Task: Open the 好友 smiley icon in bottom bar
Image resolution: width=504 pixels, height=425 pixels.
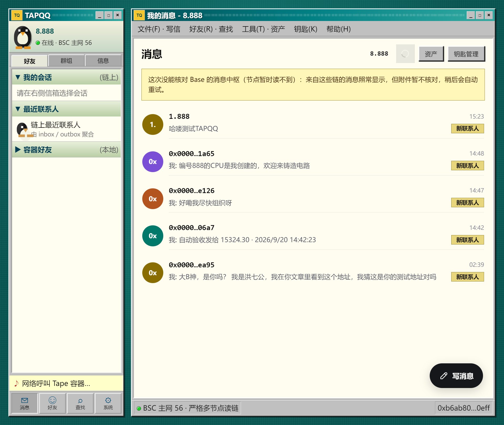Action: [52, 403]
